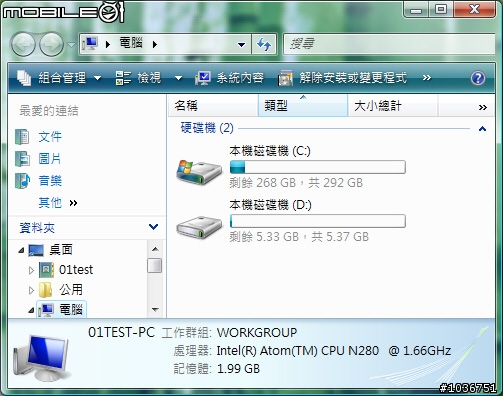Click the 圖片 pictures icon
The image size is (503, 396).
tap(22, 159)
